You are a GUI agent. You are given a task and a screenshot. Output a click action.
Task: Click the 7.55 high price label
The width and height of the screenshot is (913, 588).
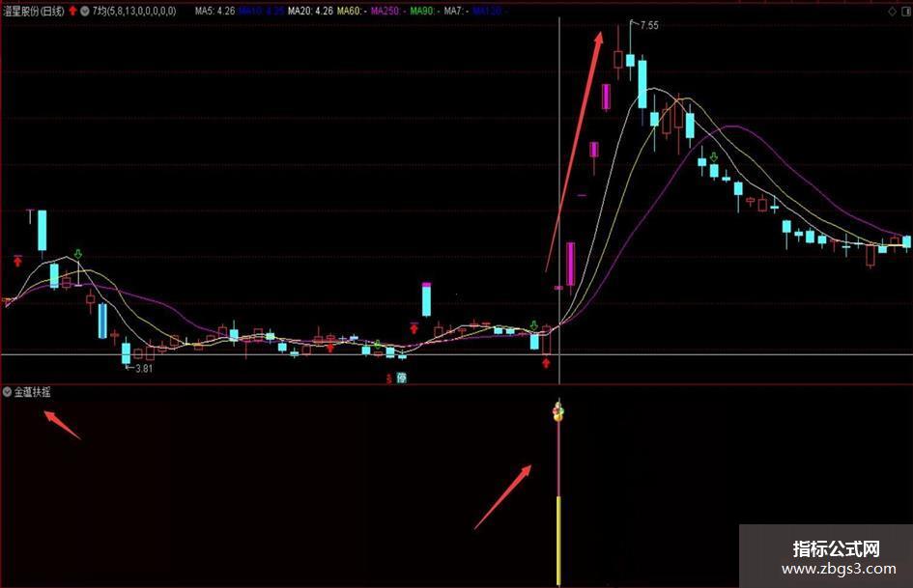(649, 25)
